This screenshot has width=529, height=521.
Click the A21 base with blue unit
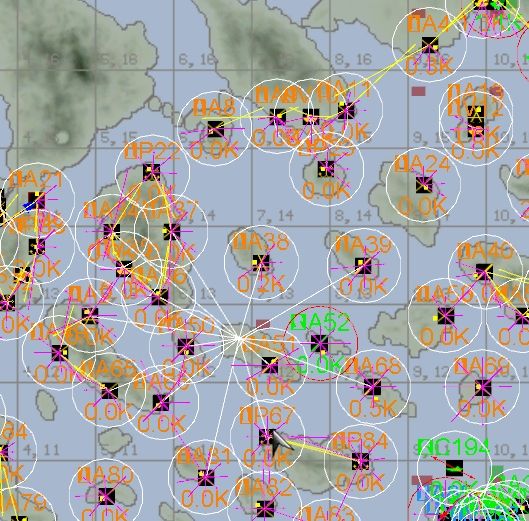click(x=36, y=201)
